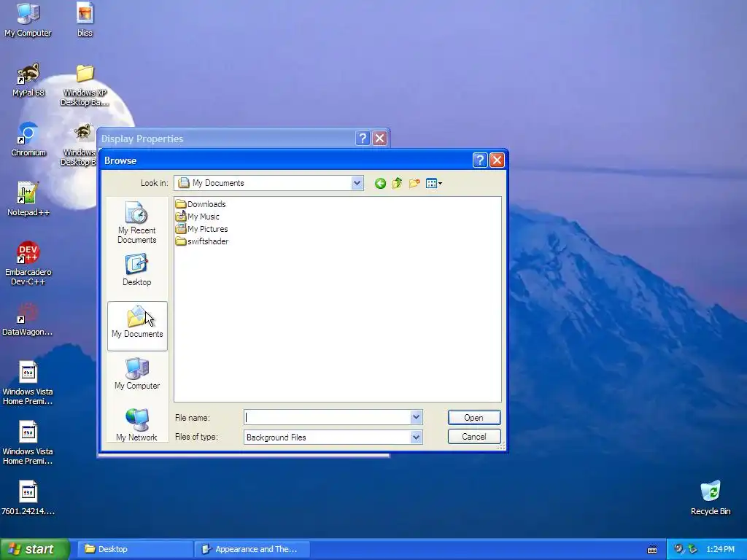
Task: Select Desktop in the places bar
Action: 136,270
